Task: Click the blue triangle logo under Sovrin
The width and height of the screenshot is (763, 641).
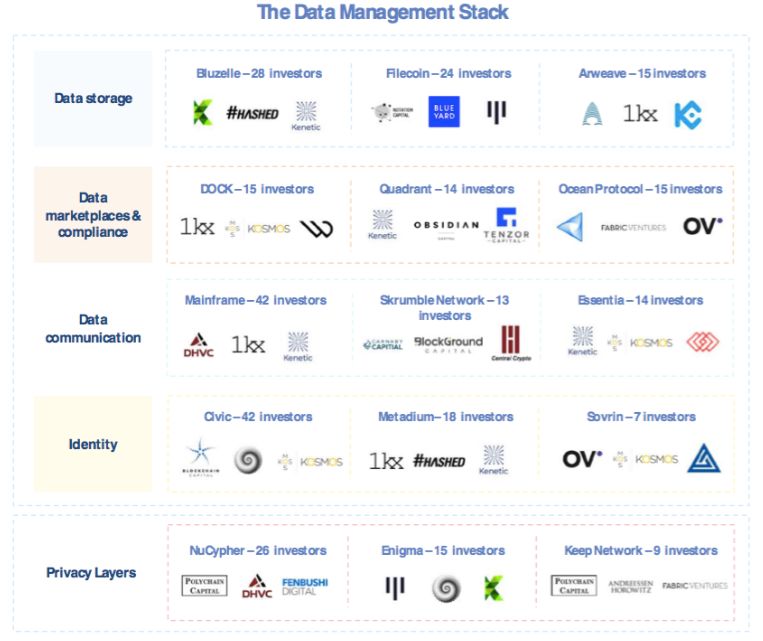Action: (x=704, y=458)
